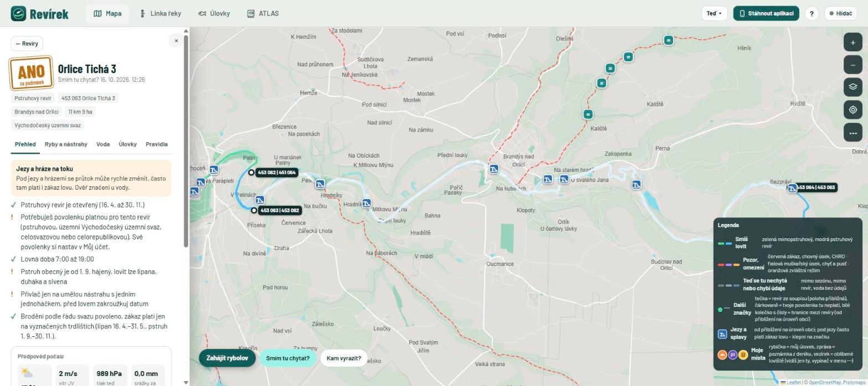Click the teal wave marker above Kaliště

pyautogui.click(x=588, y=114)
